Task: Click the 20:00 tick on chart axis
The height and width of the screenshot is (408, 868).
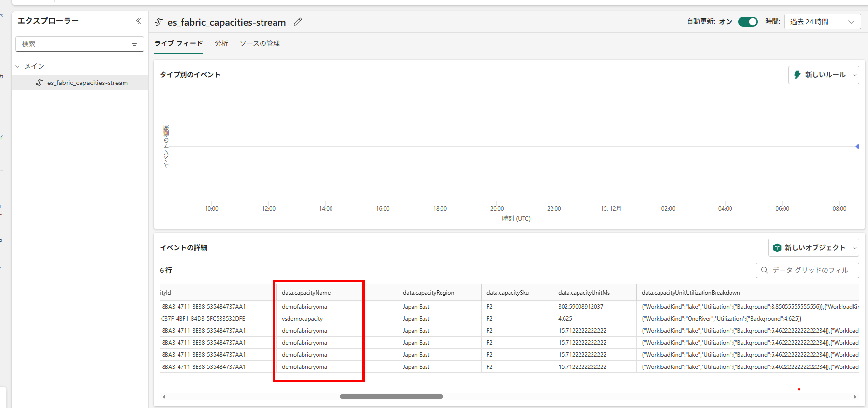Action: click(497, 209)
